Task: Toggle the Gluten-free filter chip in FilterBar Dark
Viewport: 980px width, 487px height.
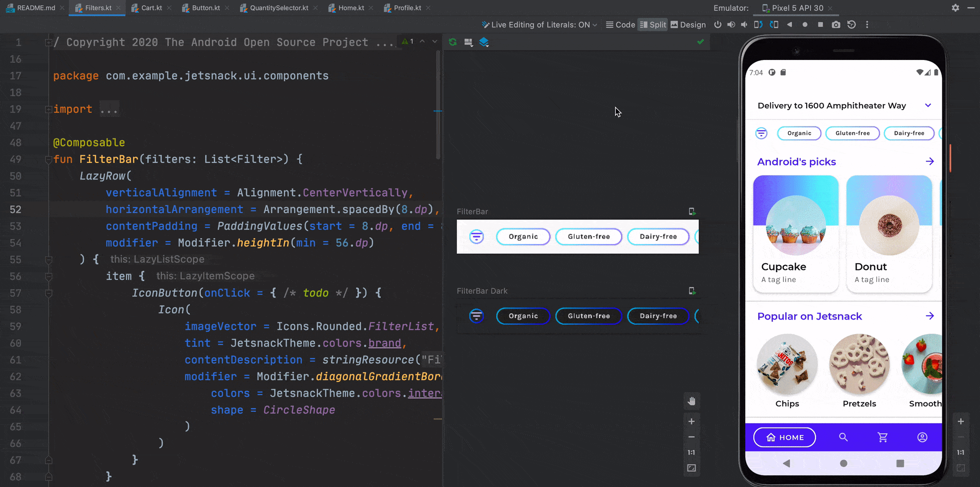Action: [x=589, y=315]
